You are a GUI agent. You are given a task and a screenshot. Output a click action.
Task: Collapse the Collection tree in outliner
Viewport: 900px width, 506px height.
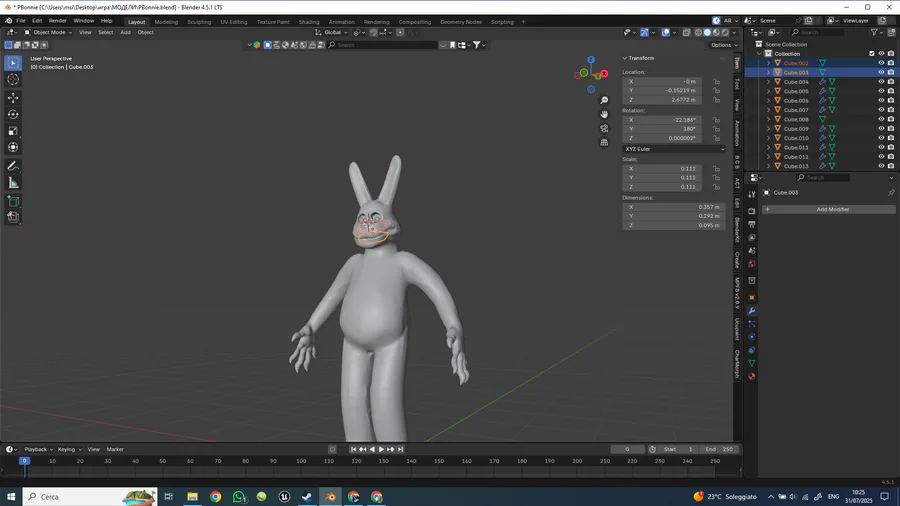click(759, 54)
